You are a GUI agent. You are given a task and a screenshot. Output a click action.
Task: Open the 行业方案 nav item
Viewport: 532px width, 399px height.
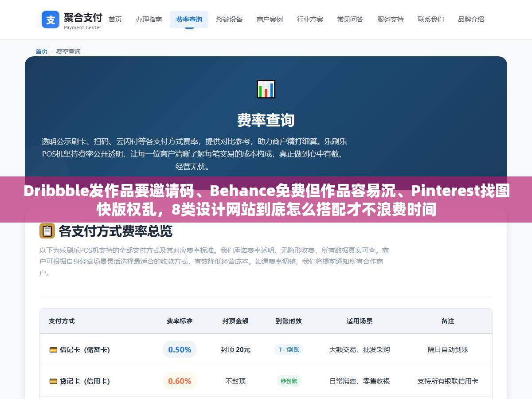(x=310, y=20)
